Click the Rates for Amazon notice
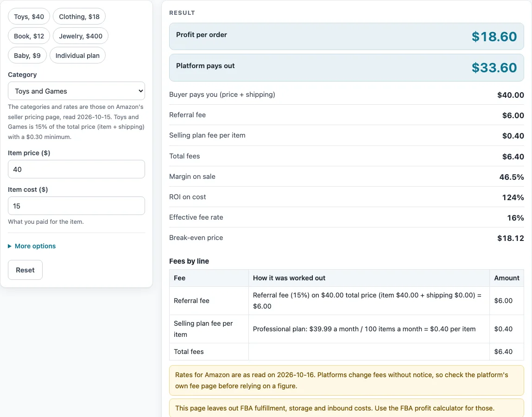532x417 pixels. click(347, 380)
